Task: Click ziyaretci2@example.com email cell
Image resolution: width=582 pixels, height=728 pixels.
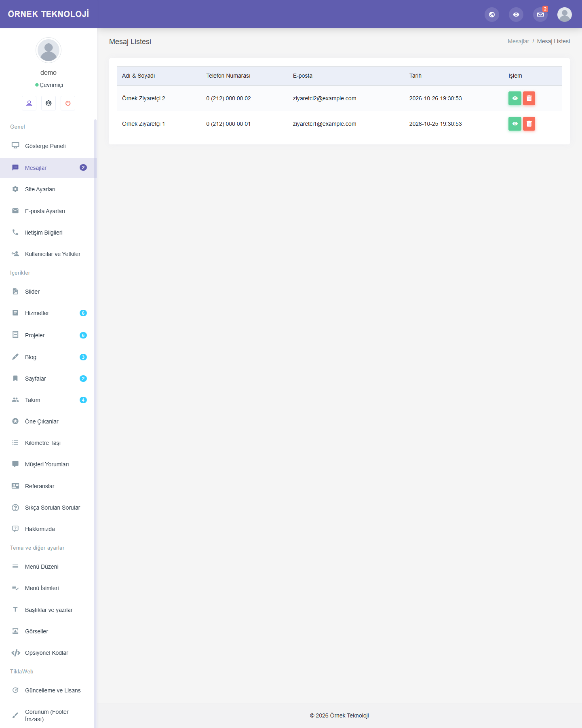Action: 325,98
